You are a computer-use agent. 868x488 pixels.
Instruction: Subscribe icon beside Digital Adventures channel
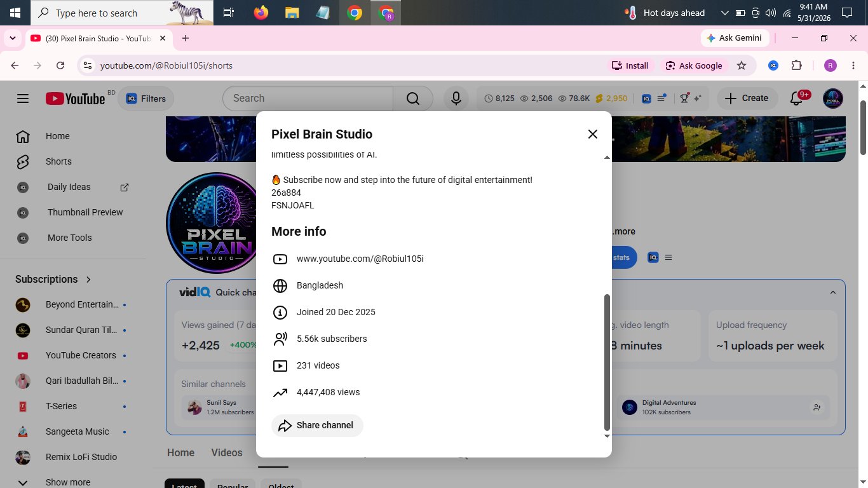(817, 407)
